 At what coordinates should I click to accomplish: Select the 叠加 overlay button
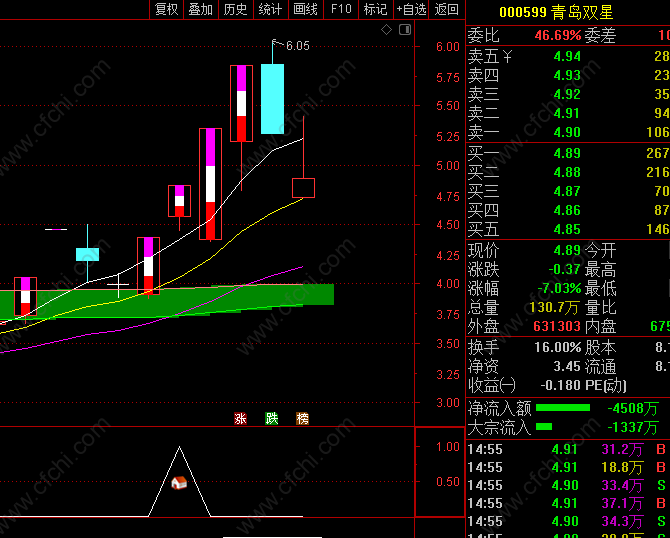pos(201,9)
